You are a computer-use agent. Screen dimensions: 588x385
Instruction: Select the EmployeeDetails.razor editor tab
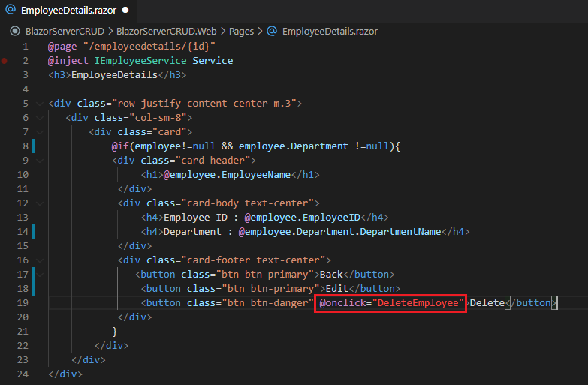point(68,11)
